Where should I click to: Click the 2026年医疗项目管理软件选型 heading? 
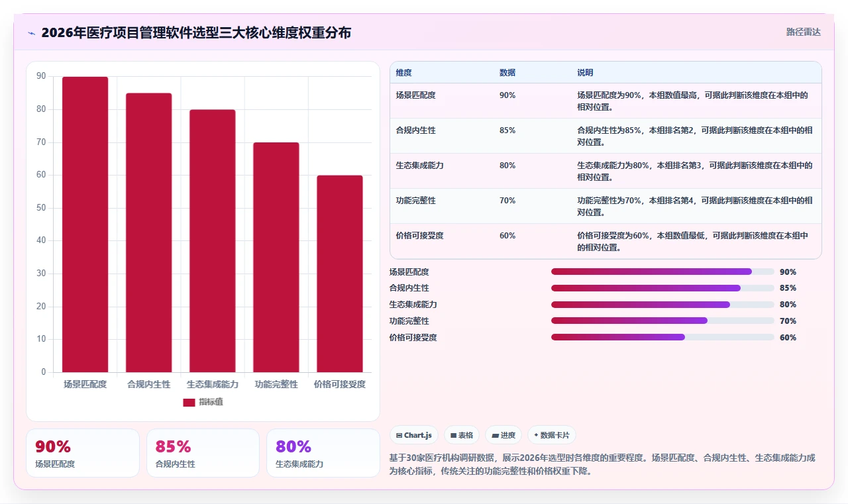pos(196,32)
